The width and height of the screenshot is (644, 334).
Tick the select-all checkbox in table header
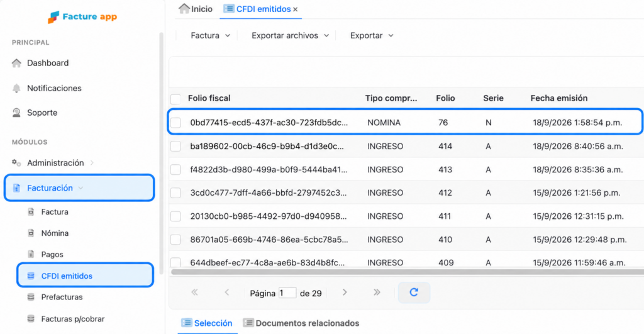tap(176, 99)
